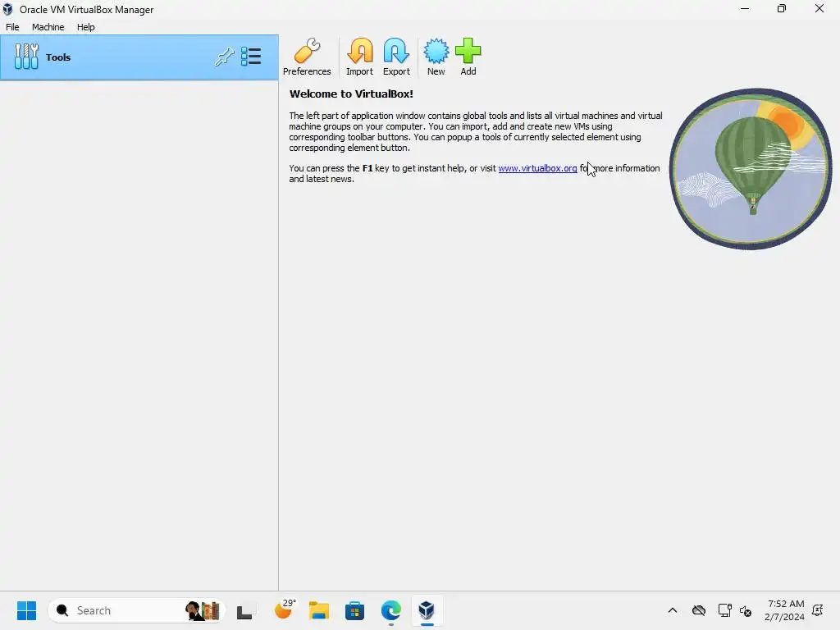Open File Explorer from the taskbar
The width and height of the screenshot is (840, 630).
point(319,610)
